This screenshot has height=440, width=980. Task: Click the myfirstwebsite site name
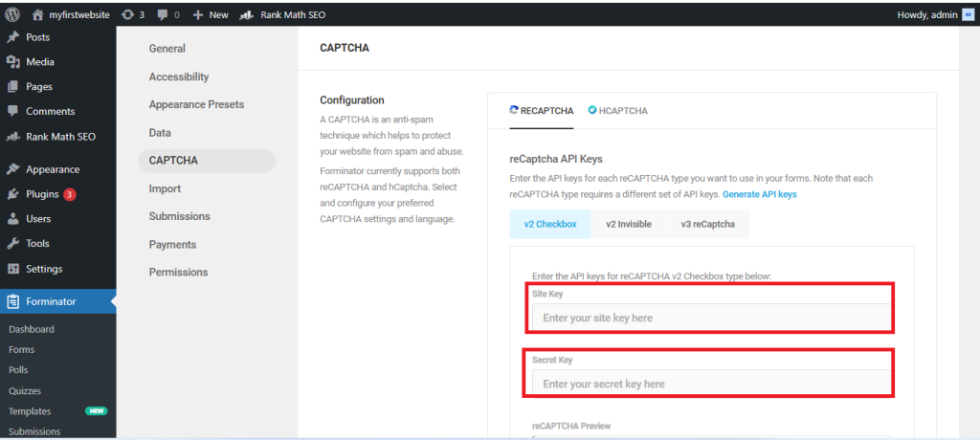click(x=79, y=15)
